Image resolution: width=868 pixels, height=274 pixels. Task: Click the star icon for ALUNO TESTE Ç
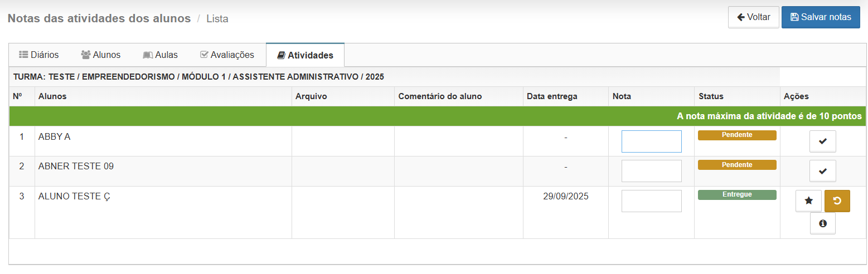(x=808, y=201)
